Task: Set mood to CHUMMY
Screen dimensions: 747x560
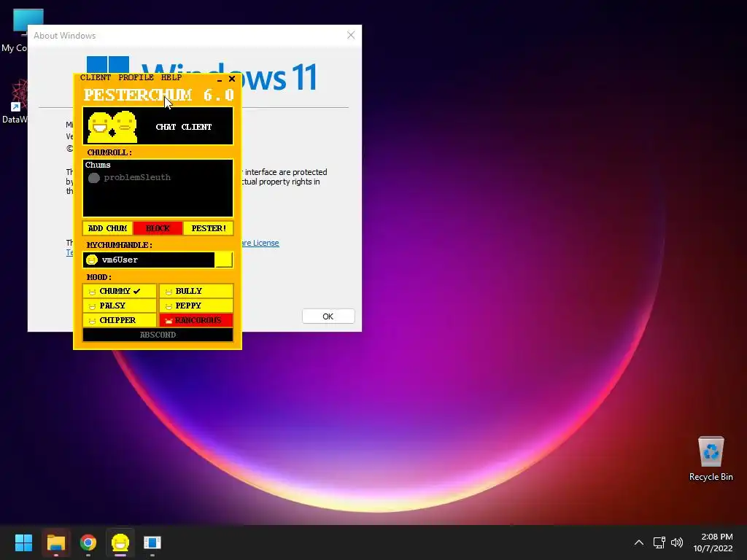Action: coord(120,291)
